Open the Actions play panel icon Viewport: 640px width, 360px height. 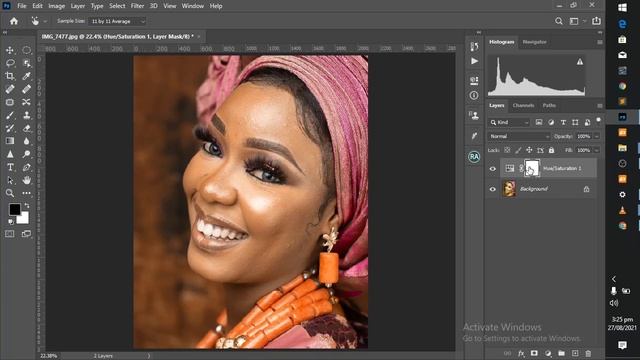[474, 61]
